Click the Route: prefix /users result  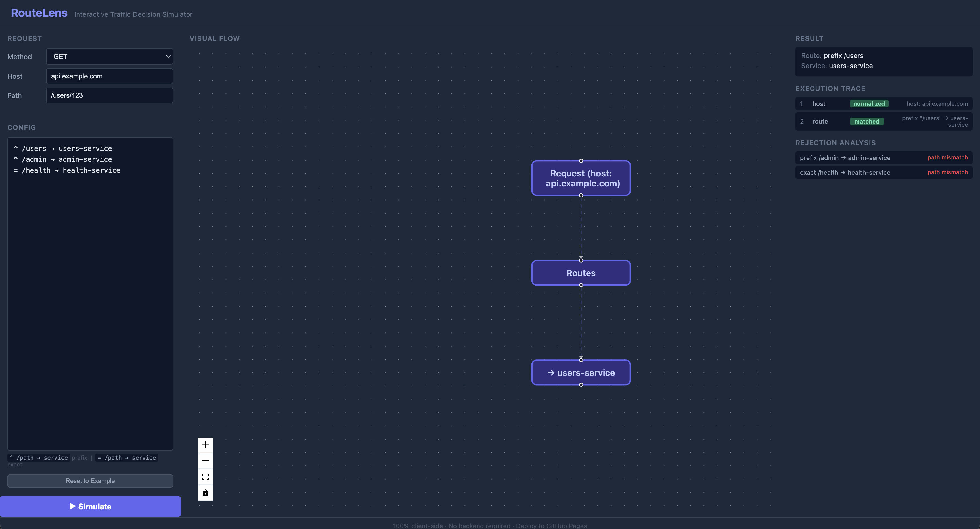pos(832,56)
